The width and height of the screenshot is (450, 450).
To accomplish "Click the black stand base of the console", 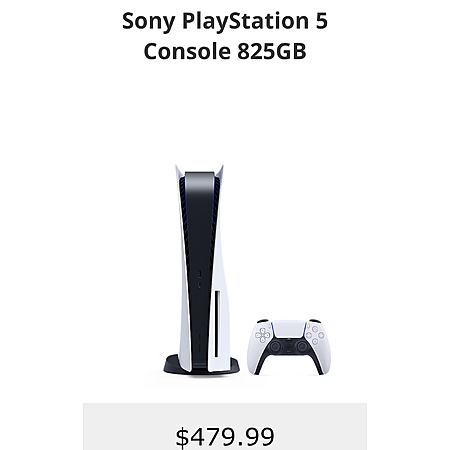I will tap(201, 365).
